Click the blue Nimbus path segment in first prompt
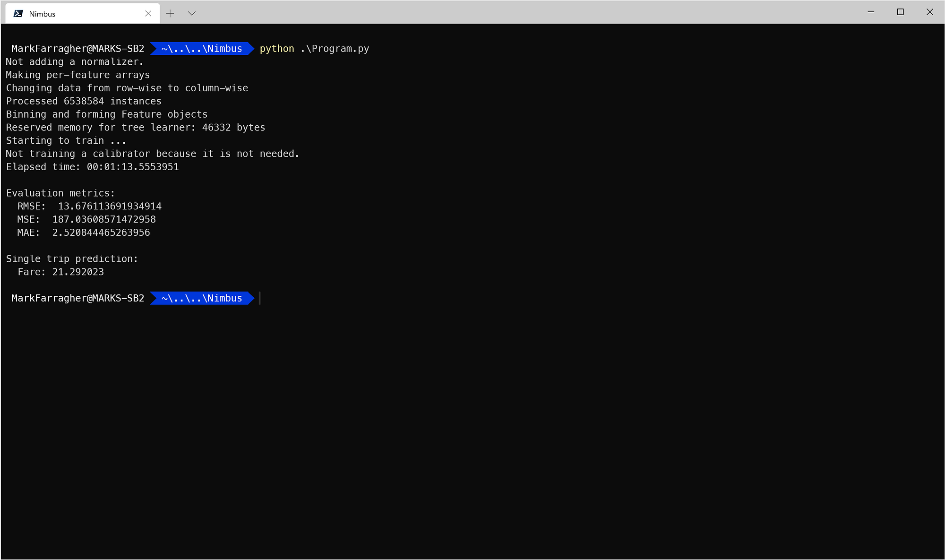Image resolution: width=945 pixels, height=560 pixels. (x=202, y=49)
